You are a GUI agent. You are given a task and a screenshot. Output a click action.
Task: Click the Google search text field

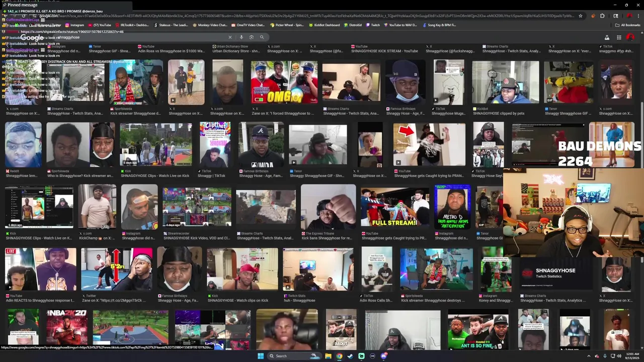click(x=141, y=37)
